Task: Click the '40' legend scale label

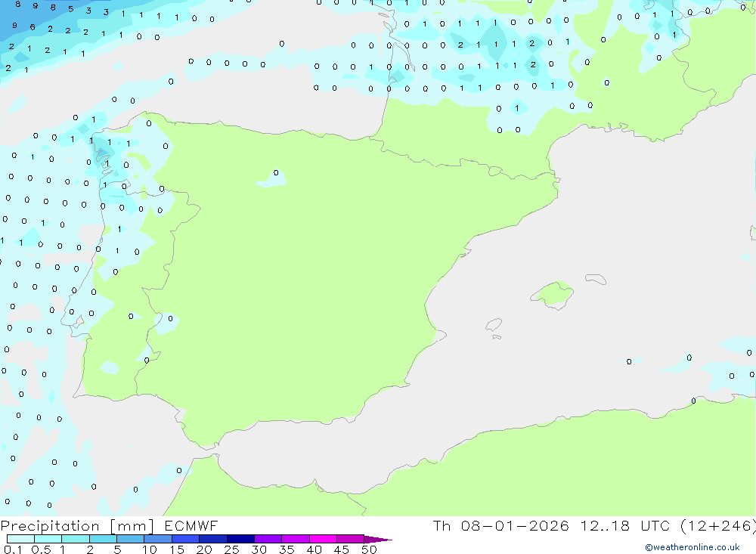Action: pyautogui.click(x=314, y=549)
